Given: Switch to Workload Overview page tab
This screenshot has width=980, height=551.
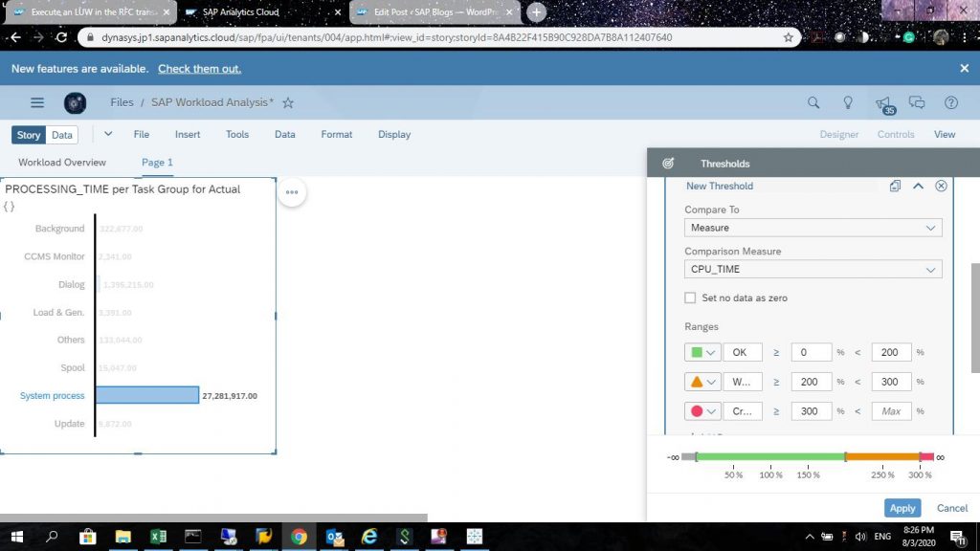Looking at the screenshot, I should click(x=62, y=163).
